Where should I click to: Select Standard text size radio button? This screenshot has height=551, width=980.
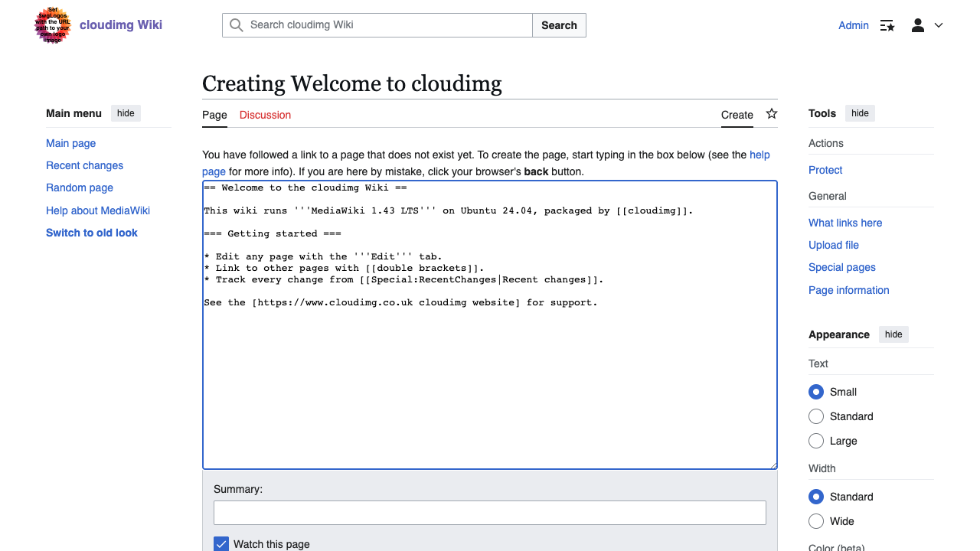click(x=816, y=416)
